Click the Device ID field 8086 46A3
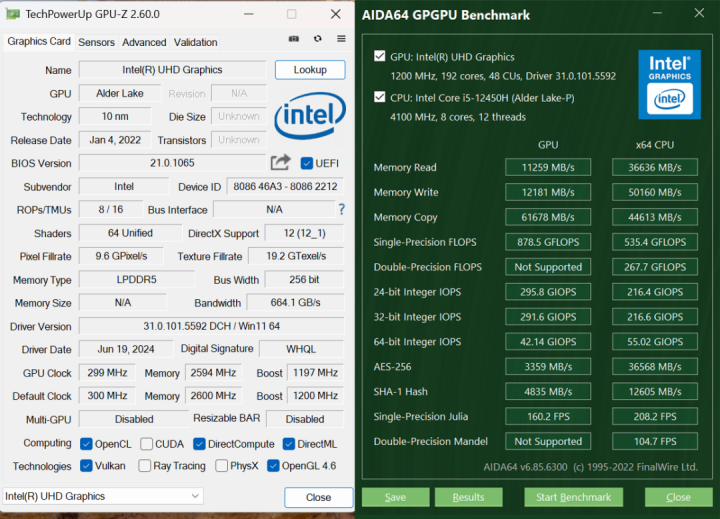Viewport: 720px width, 519px height. [285, 186]
